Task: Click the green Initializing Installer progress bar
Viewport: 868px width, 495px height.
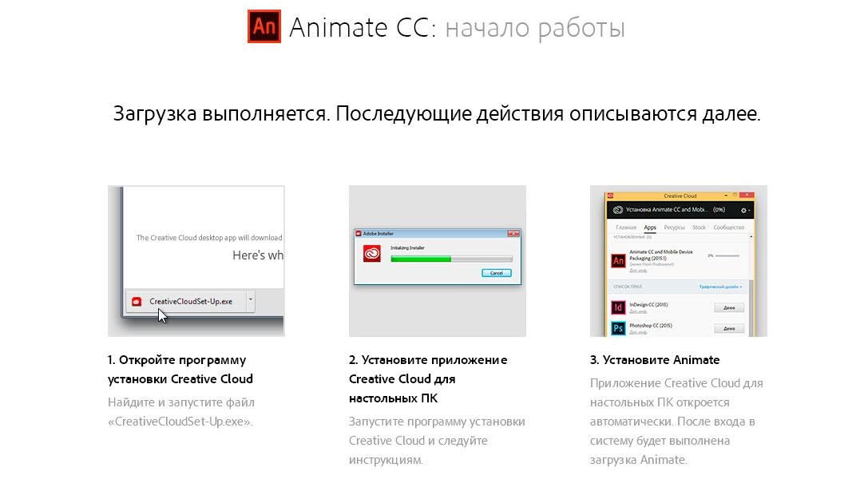Action: (451, 259)
